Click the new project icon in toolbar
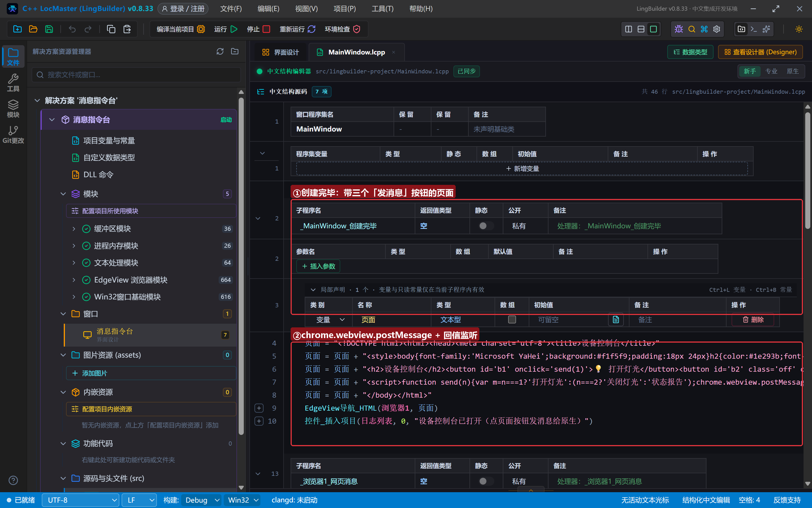Viewport: 812px width, 508px height. click(17, 29)
